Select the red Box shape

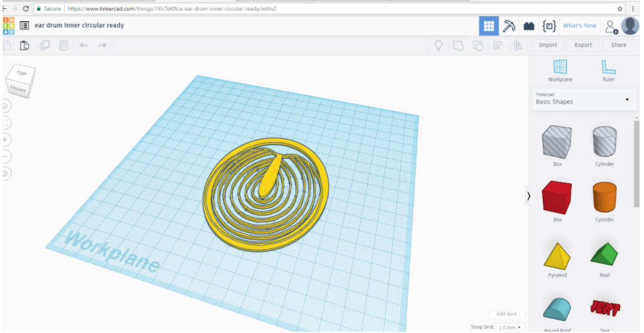coord(557,197)
